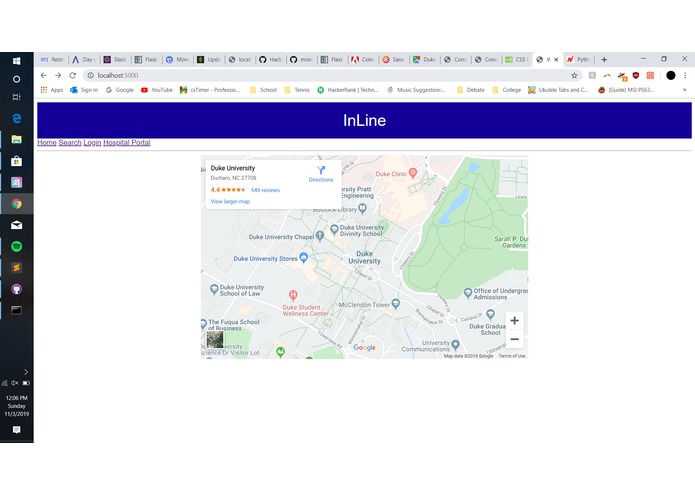Open Sublime Text from the taskbar
Viewport: 695px width, 494px height.
[x=16, y=268]
